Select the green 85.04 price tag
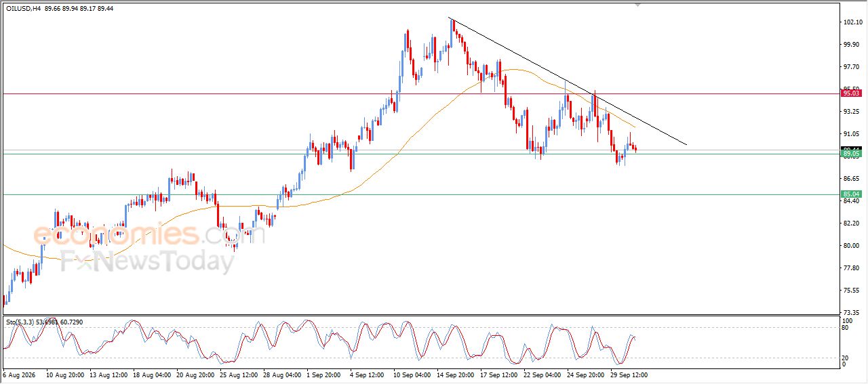The image size is (868, 384). coord(850,194)
